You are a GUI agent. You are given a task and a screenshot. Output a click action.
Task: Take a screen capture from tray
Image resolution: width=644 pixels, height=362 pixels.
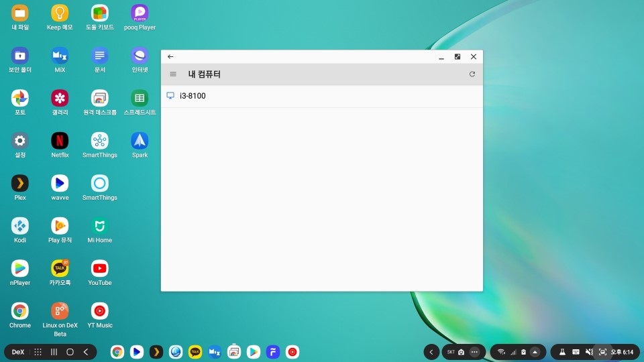coord(602,352)
